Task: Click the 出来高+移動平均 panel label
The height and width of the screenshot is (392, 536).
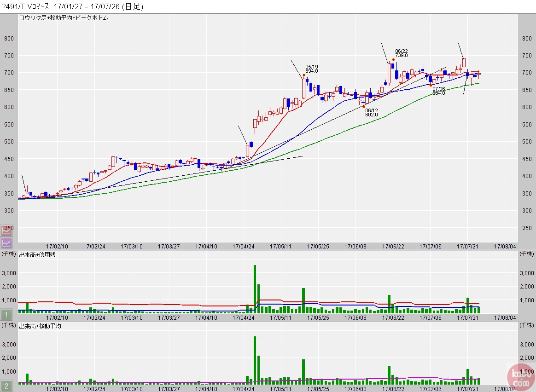Action: tap(40, 326)
